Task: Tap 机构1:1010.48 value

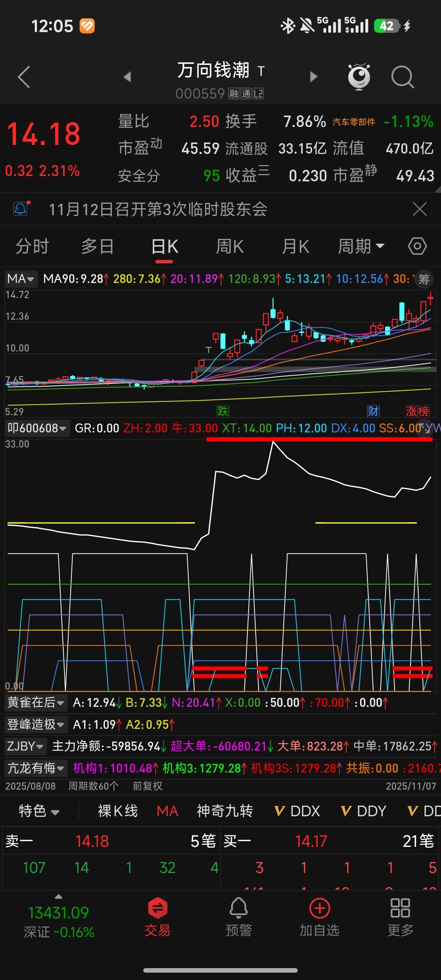Action: point(116,768)
